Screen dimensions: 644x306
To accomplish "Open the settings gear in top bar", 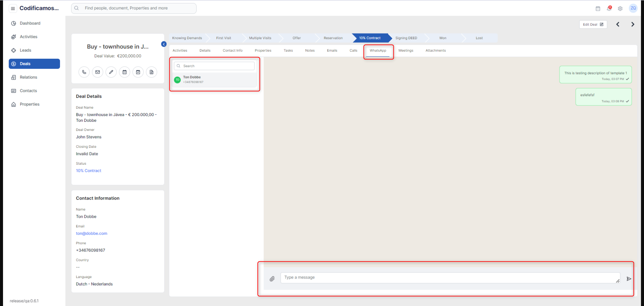I will (620, 9).
